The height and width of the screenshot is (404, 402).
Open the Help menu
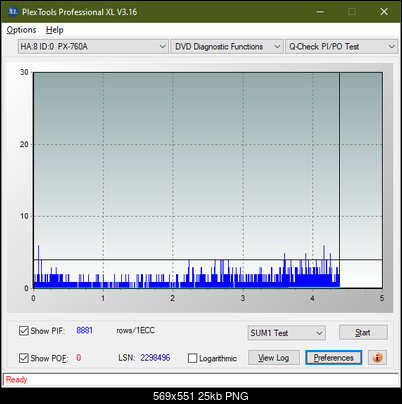point(55,30)
